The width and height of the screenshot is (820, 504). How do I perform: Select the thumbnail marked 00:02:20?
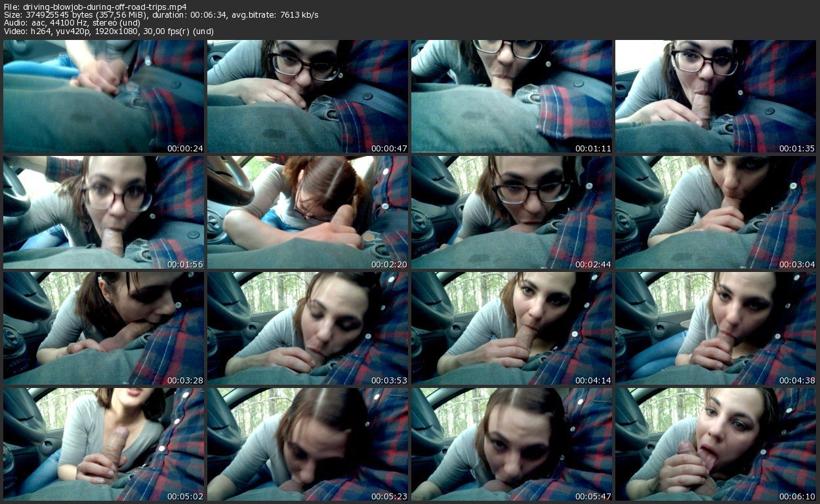pos(308,212)
